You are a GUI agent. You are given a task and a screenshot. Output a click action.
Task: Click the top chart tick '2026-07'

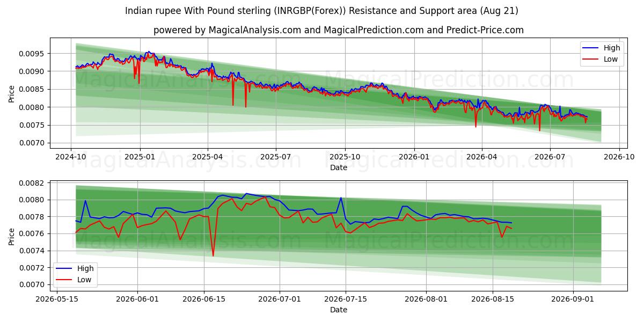(550, 157)
